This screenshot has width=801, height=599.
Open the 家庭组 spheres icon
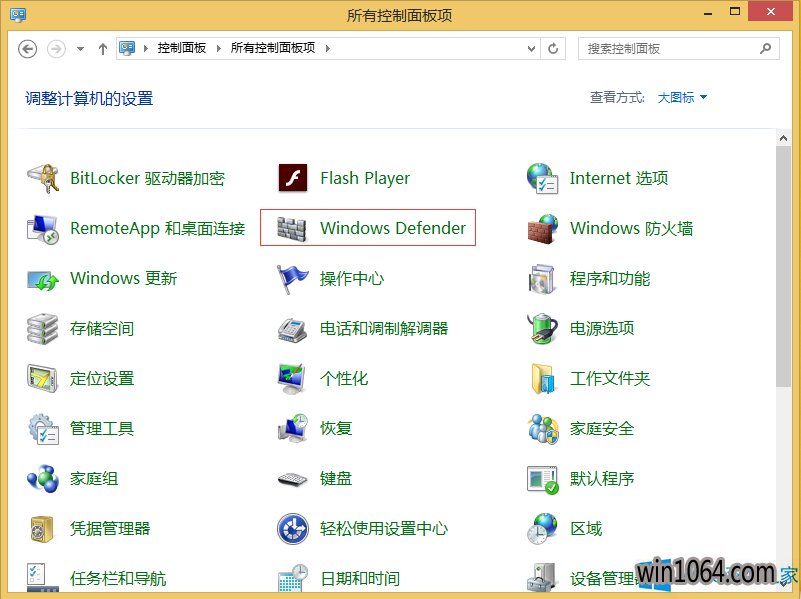43,478
